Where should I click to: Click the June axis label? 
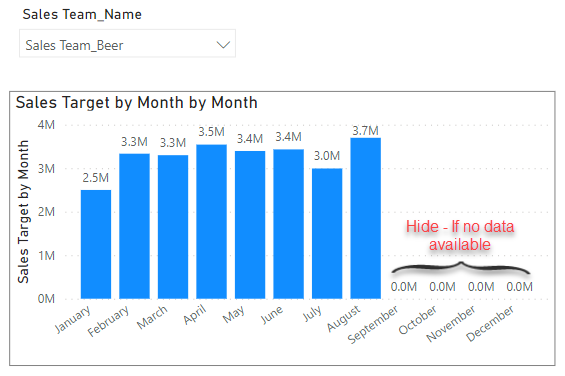[x=272, y=315]
